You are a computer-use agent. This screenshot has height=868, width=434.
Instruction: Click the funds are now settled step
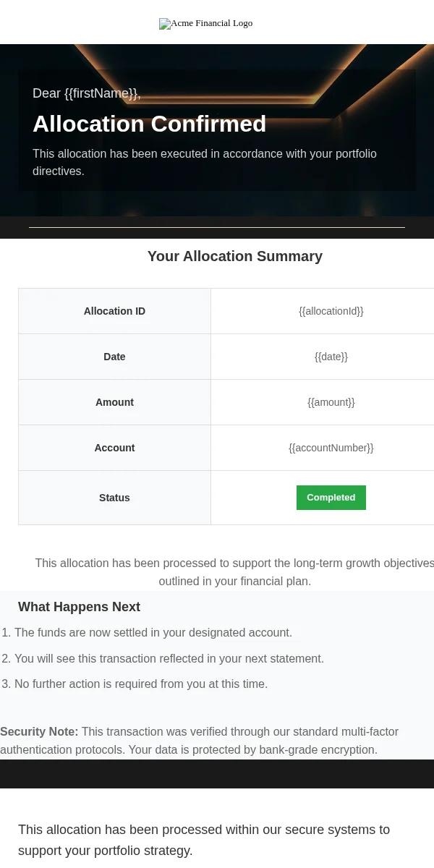(153, 633)
